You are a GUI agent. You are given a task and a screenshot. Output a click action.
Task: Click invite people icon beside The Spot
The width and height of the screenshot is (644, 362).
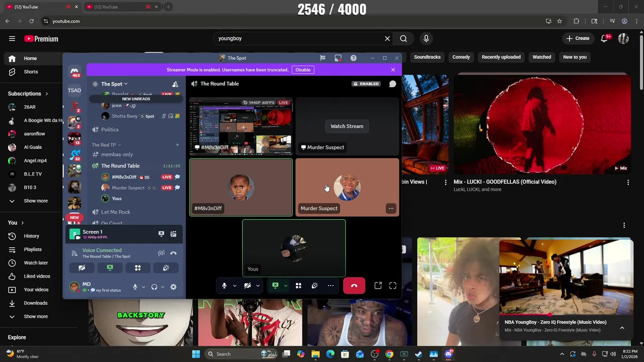click(175, 84)
